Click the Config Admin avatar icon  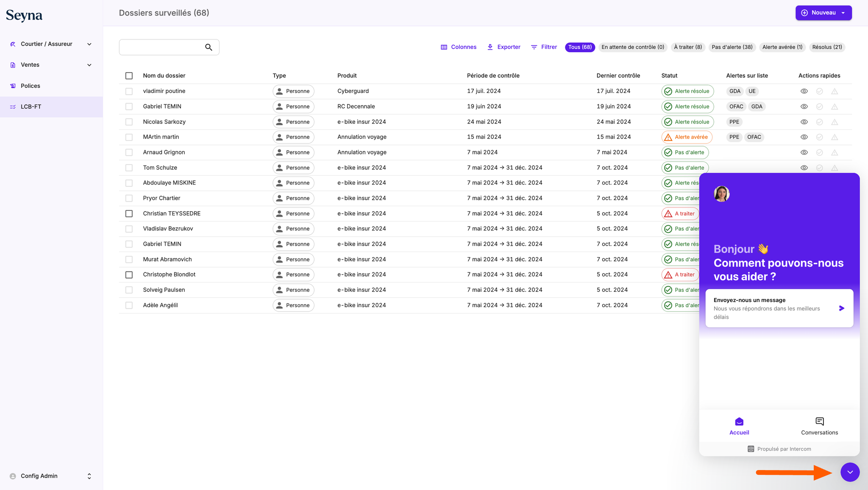13,476
